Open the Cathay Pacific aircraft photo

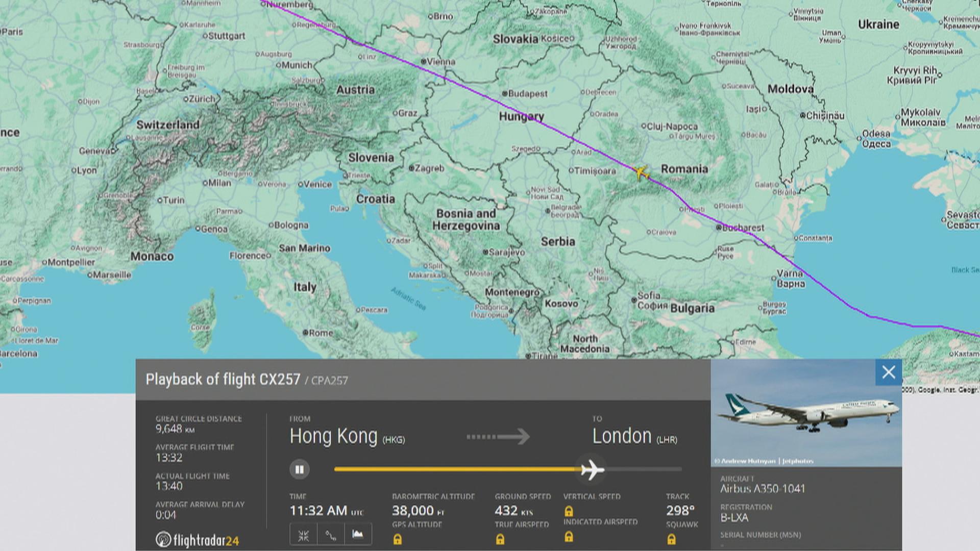coord(806,413)
